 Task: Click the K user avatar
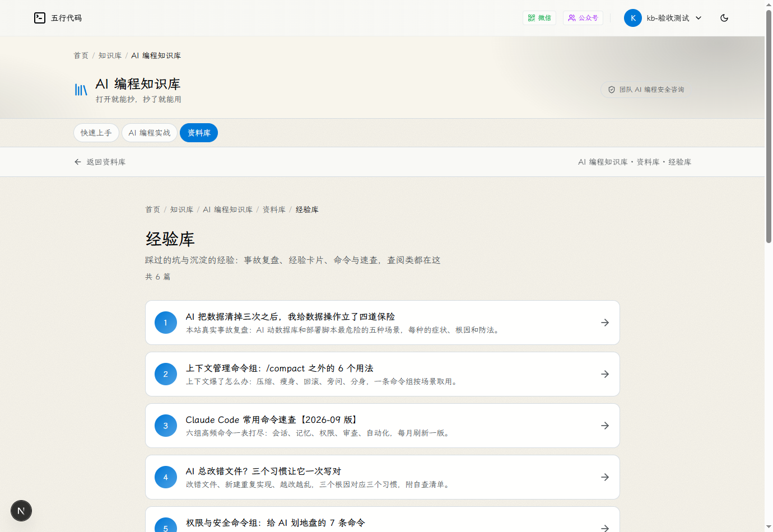(633, 18)
